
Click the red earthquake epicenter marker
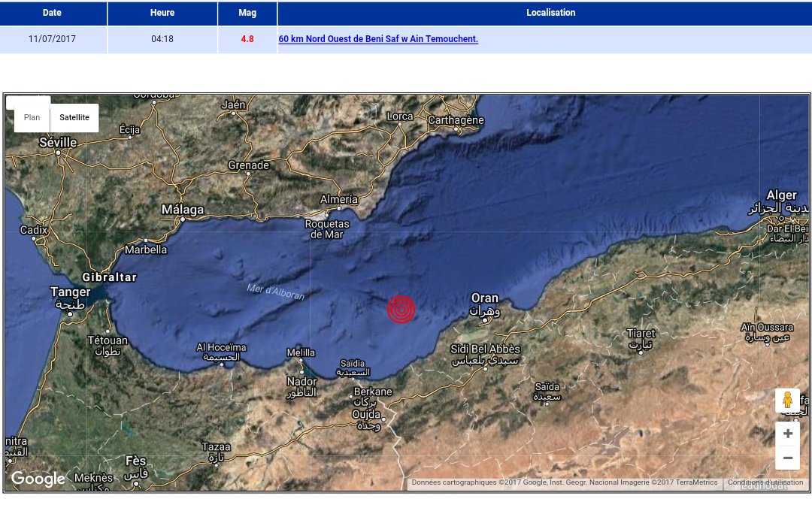[x=401, y=309]
